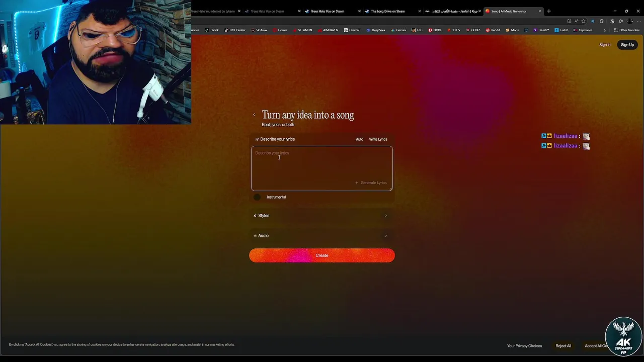The height and width of the screenshot is (362, 644).
Task: Open the split screen icon in address bar
Action: pos(569,21)
